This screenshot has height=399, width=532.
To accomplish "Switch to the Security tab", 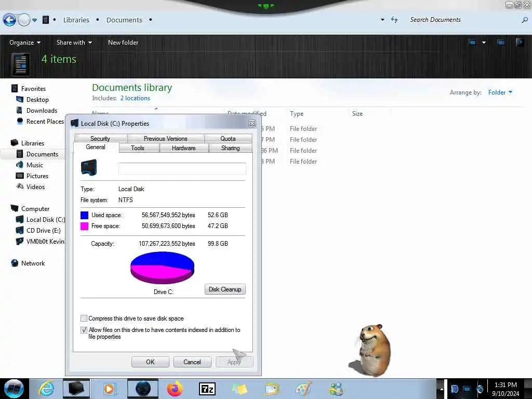I will coord(100,138).
